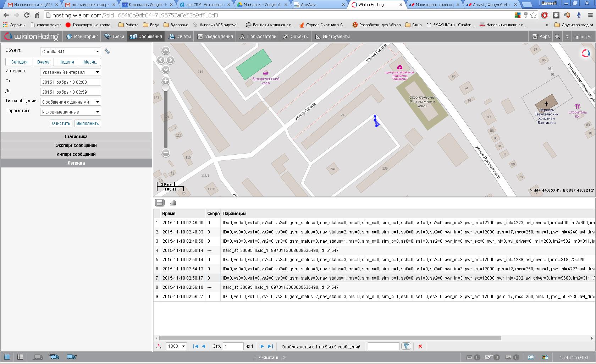Viewport: 596px width, 364px height.
Task: Pan the map up with arrow button
Action: coord(165,50)
